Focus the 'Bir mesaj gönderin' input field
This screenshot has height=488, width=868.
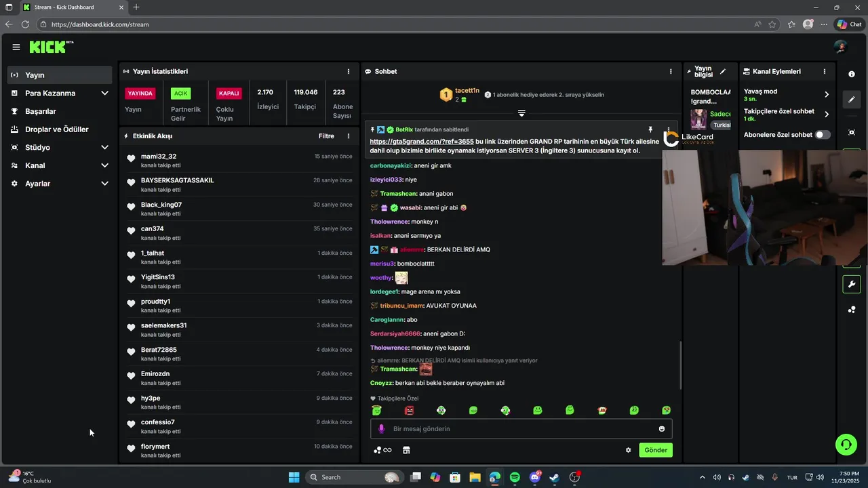pos(521,429)
